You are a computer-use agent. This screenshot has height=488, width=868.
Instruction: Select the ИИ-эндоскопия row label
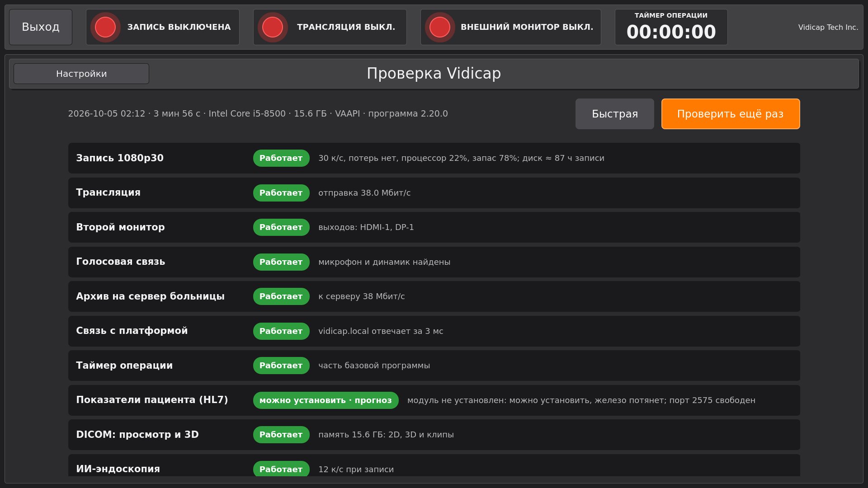(118, 469)
